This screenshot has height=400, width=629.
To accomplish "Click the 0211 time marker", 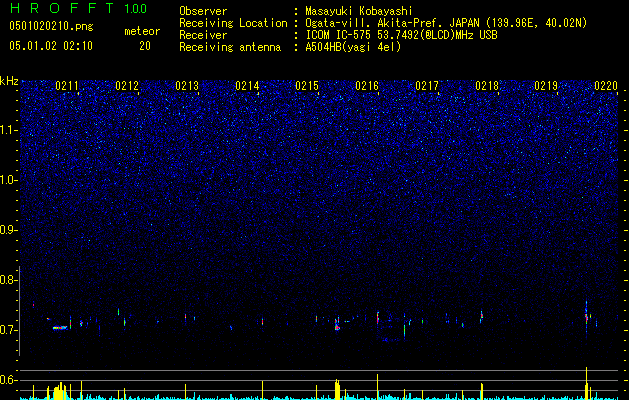I will [x=67, y=86].
